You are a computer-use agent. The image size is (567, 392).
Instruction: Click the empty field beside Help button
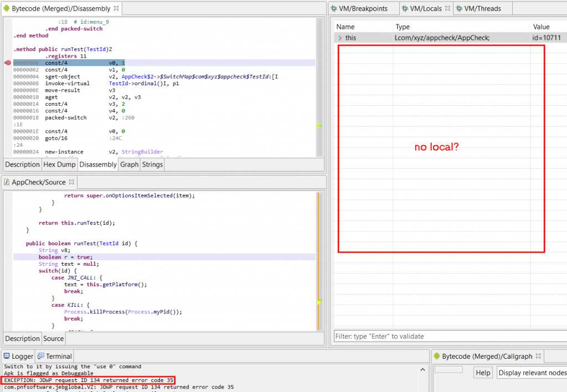[449, 370]
